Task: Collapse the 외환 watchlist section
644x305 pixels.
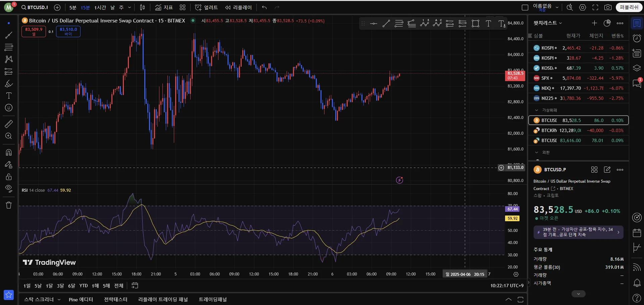Action: click(x=537, y=152)
